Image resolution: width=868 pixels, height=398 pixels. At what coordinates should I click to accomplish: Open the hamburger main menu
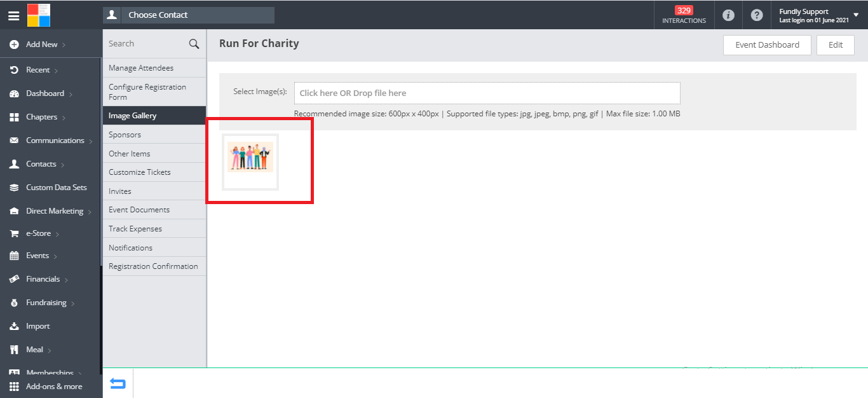coord(13,15)
